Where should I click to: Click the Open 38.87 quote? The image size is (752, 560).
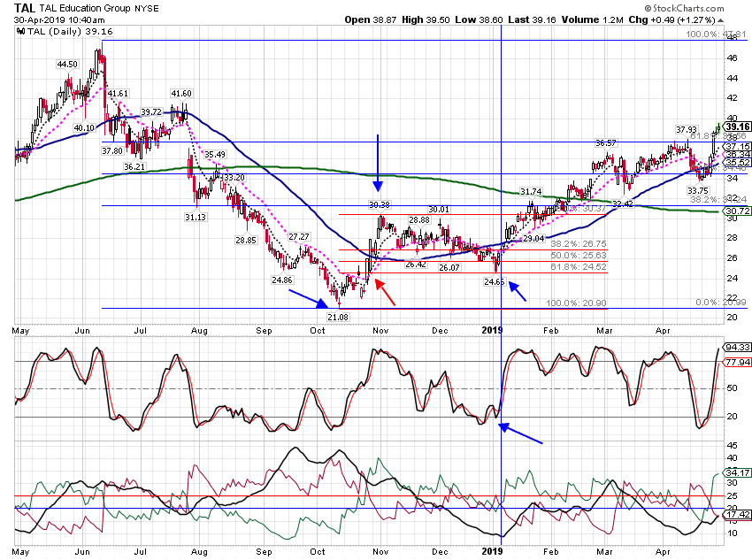click(371, 20)
